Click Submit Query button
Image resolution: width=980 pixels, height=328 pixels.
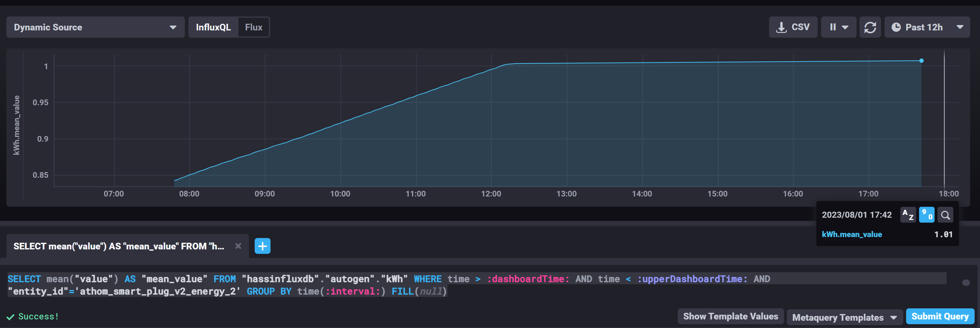coord(940,316)
